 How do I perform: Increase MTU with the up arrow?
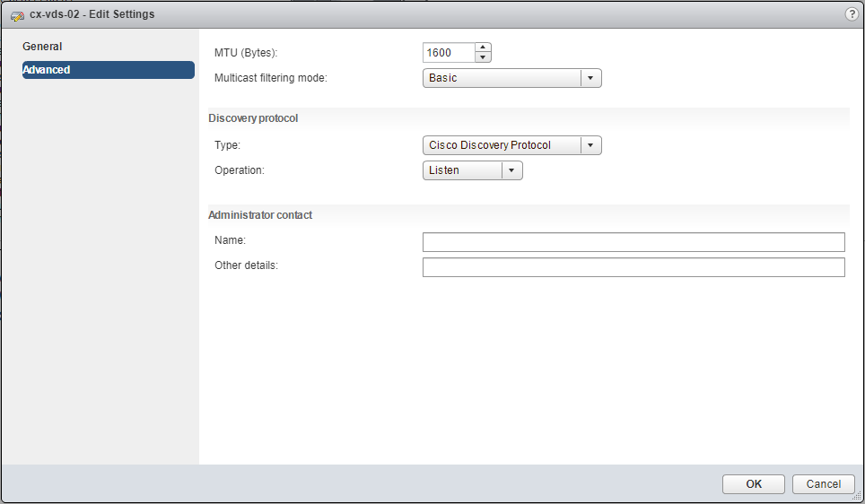coord(483,48)
